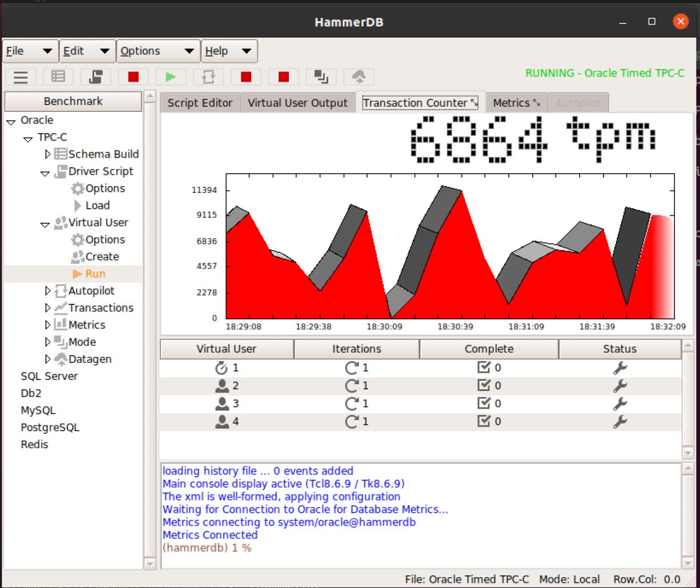The width and height of the screenshot is (700, 588).
Task: Switch to the Virtual User Output tab
Action: click(297, 103)
